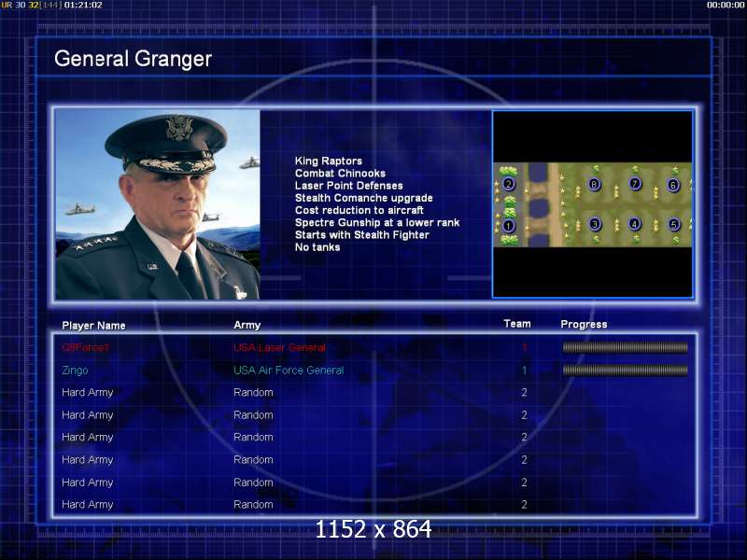Screen dimensions: 747x560
Task: Click the 'Starts with Stealth Fighter' line
Action: (362, 235)
